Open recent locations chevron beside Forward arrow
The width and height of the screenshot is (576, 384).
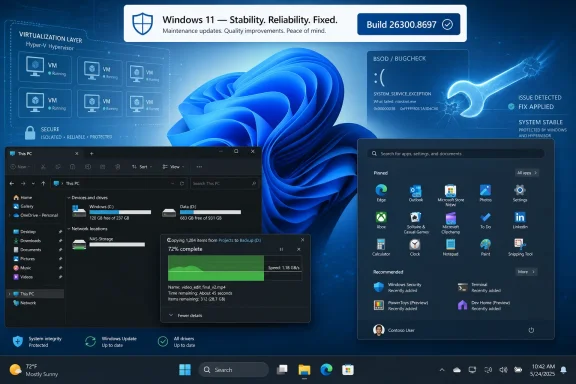33,183
